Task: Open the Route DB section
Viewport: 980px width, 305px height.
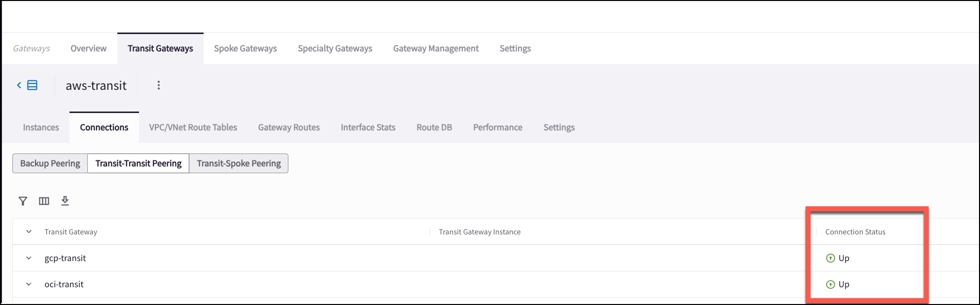Action: click(434, 127)
